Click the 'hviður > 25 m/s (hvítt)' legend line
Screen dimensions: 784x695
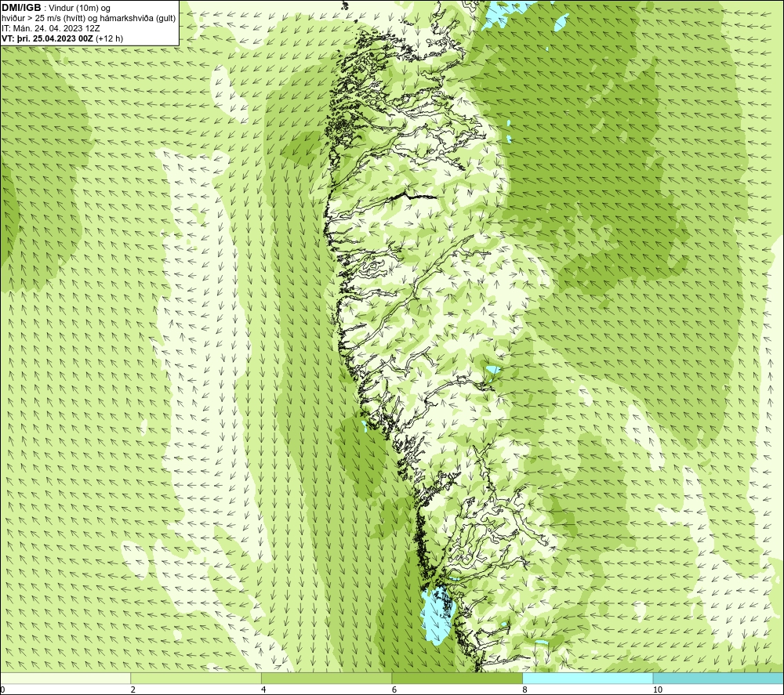click(89, 19)
